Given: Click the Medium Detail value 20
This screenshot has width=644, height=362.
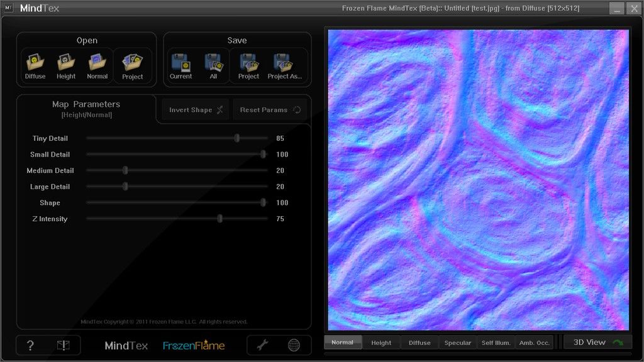Looking at the screenshot, I should (x=280, y=170).
